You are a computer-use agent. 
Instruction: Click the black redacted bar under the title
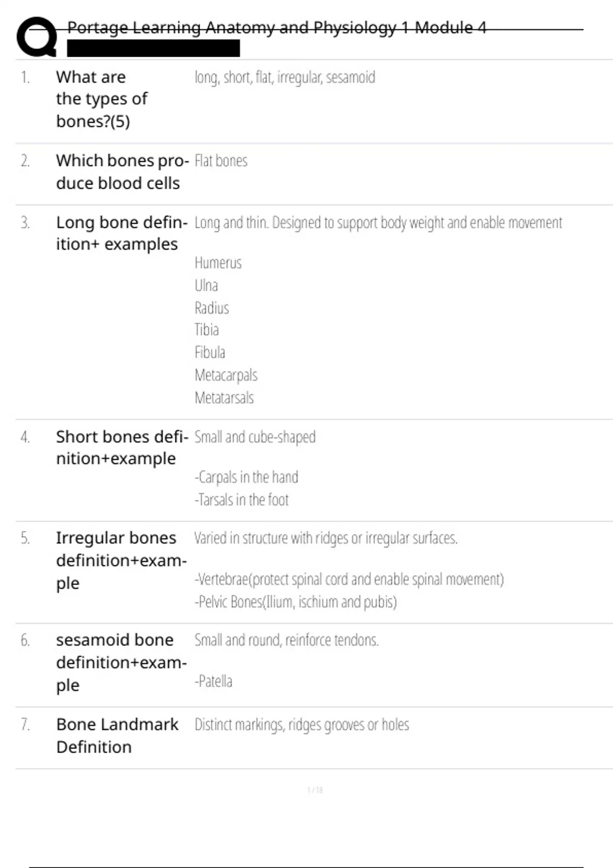pos(153,49)
